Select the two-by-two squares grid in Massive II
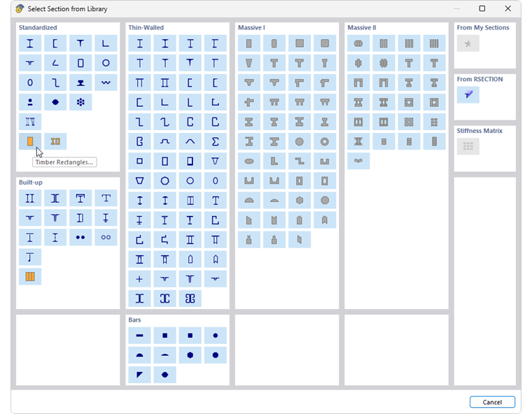This screenshot has height=414, width=532. point(409,122)
